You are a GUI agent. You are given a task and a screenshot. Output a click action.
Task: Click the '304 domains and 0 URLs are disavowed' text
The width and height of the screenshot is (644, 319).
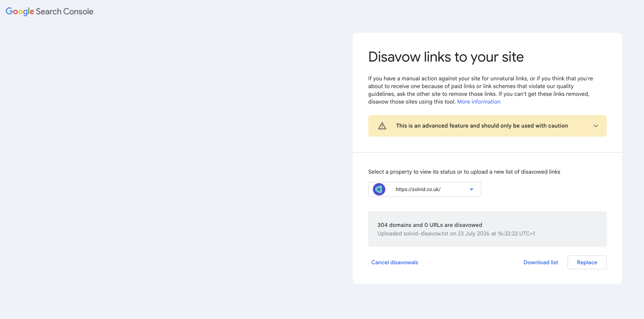point(430,225)
